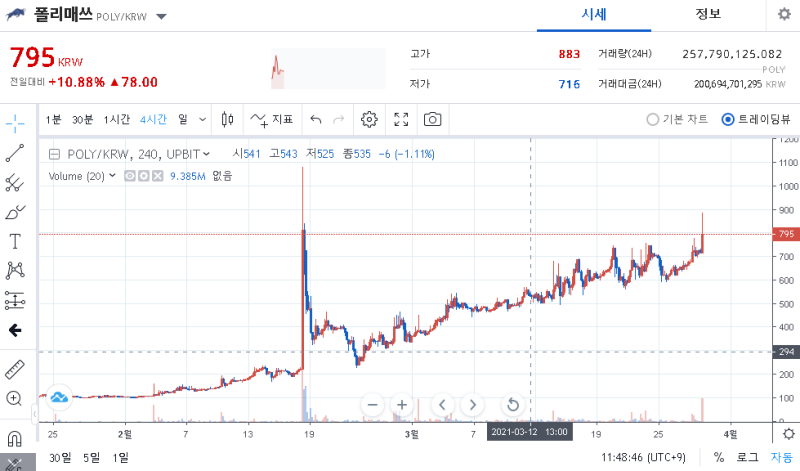Viewport: 800px width, 471px height.
Task: Toggle 로그 logarithmic scale
Action: [747, 457]
